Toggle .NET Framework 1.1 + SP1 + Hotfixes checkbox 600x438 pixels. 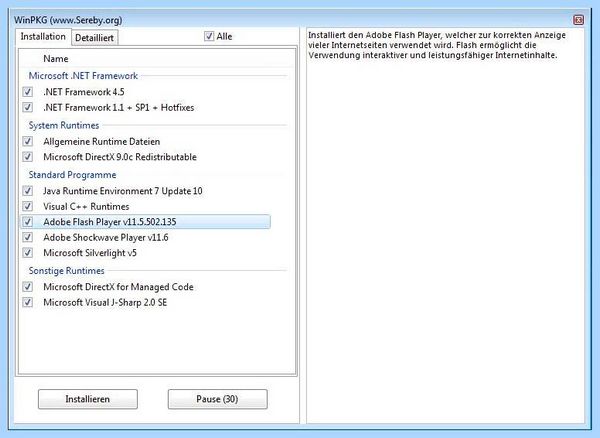coord(28,107)
